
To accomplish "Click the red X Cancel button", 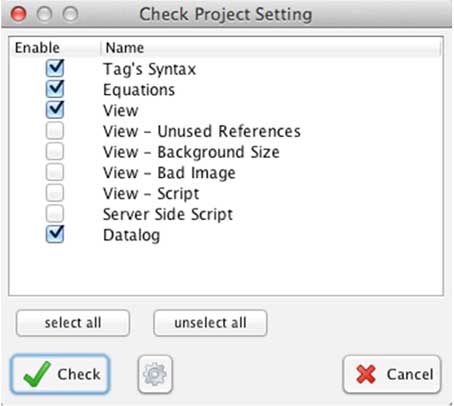I will click(x=392, y=374).
